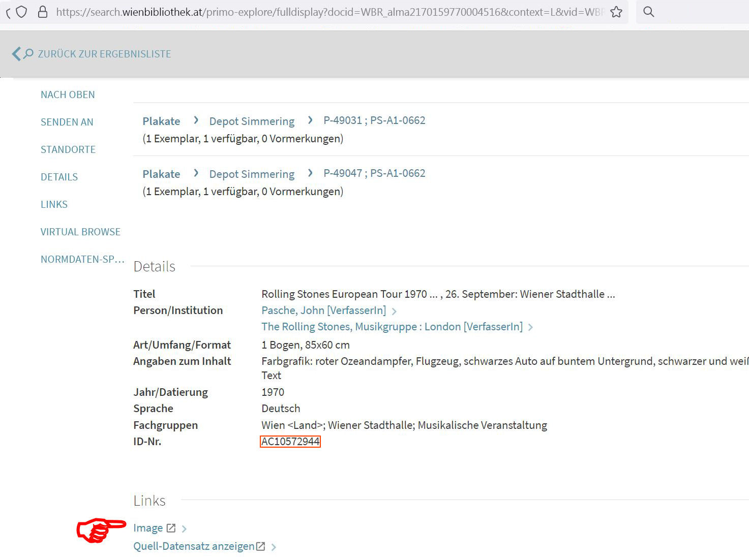Click the Farbgrafik content description text

(505, 368)
